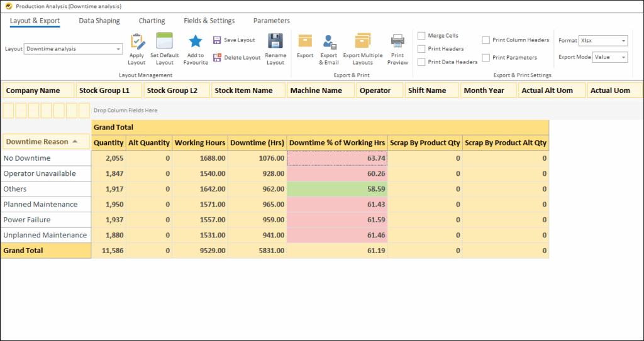
Task: Add layout to favourite with star icon
Action: 196,41
